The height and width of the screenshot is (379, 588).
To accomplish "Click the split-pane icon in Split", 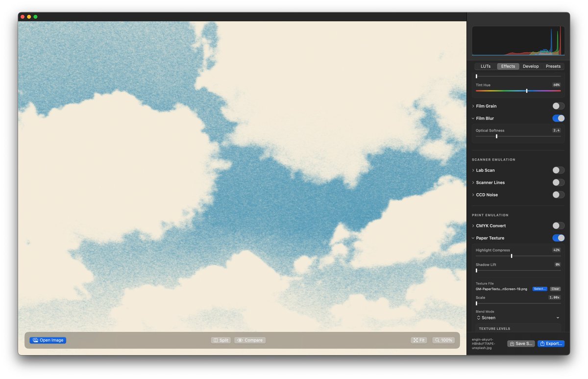I will pyautogui.click(x=216, y=340).
